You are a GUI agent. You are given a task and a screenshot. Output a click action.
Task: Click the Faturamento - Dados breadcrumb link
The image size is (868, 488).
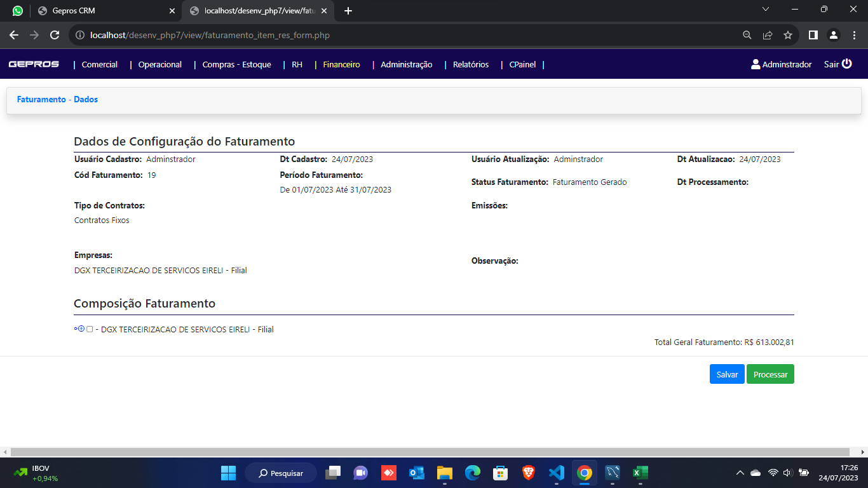(57, 100)
